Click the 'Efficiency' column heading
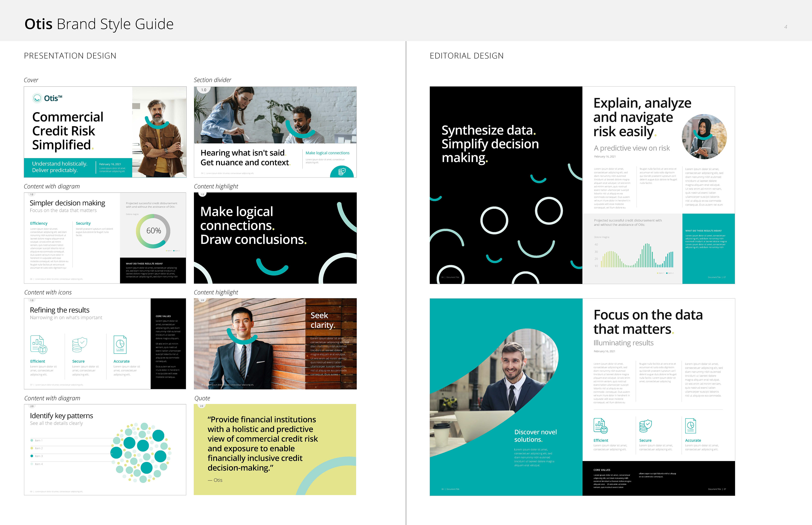 coord(39,223)
